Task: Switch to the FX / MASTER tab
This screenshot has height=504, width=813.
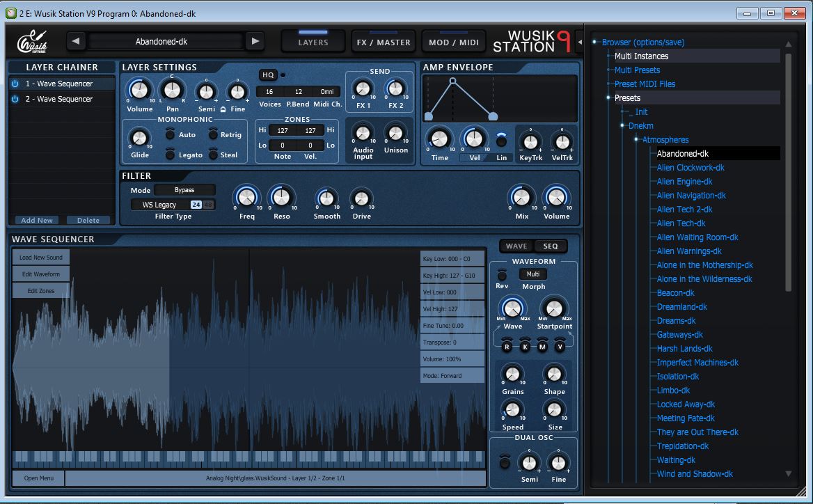Action: (383, 42)
